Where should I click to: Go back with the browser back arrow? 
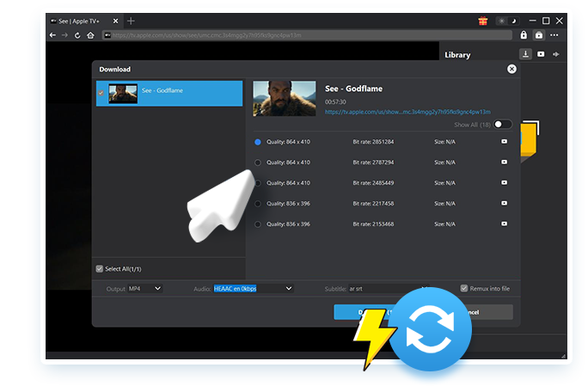tap(53, 35)
